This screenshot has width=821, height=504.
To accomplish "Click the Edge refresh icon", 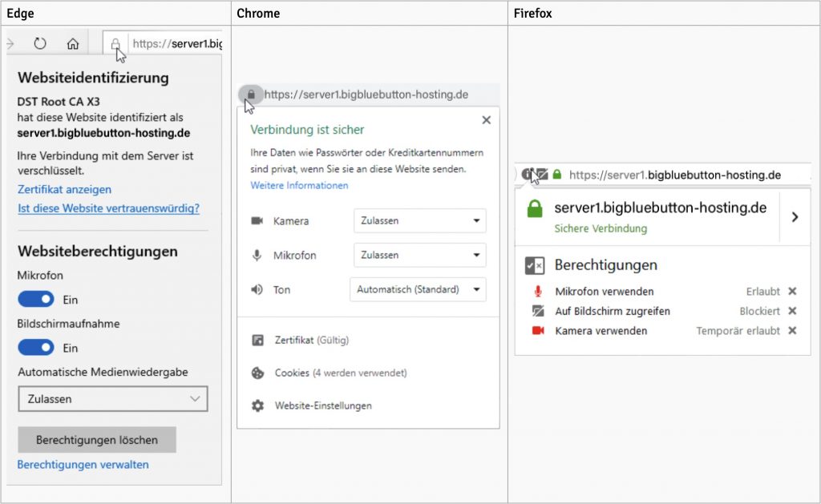I will (x=40, y=43).
